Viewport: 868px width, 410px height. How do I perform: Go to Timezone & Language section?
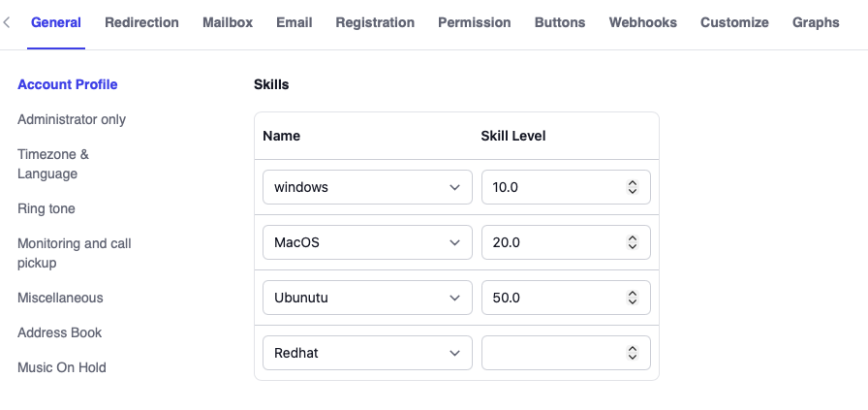[53, 164]
